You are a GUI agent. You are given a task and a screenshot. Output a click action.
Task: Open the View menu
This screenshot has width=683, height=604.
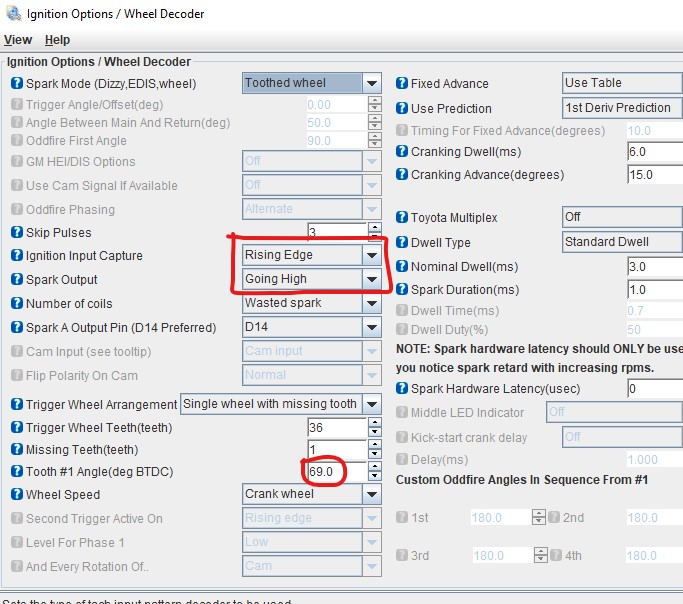pyautogui.click(x=18, y=40)
